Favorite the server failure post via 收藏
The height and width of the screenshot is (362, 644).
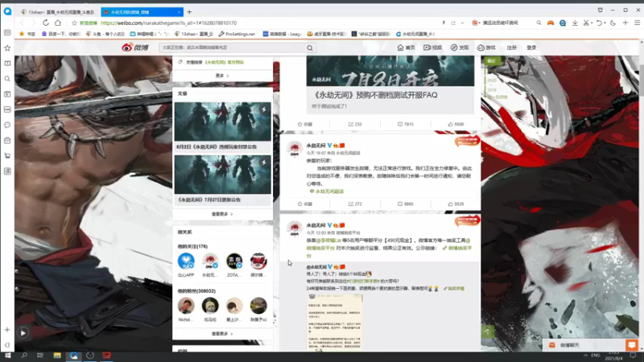305,204
